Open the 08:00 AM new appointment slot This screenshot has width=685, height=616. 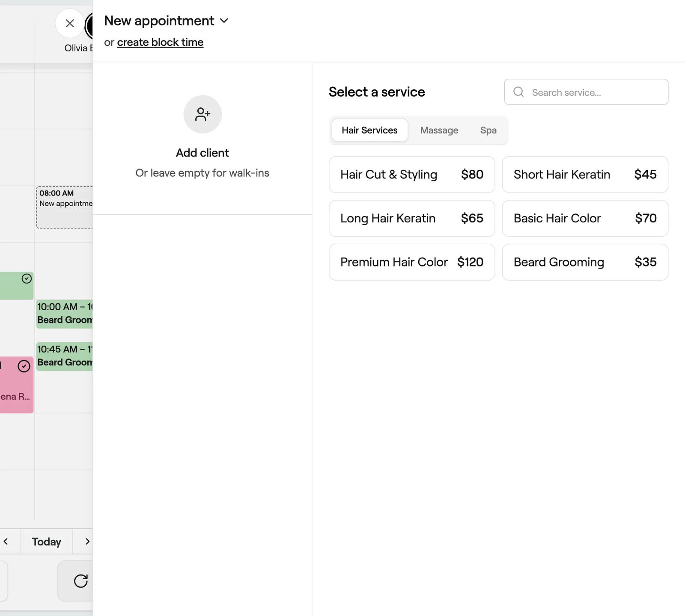pyautogui.click(x=65, y=207)
